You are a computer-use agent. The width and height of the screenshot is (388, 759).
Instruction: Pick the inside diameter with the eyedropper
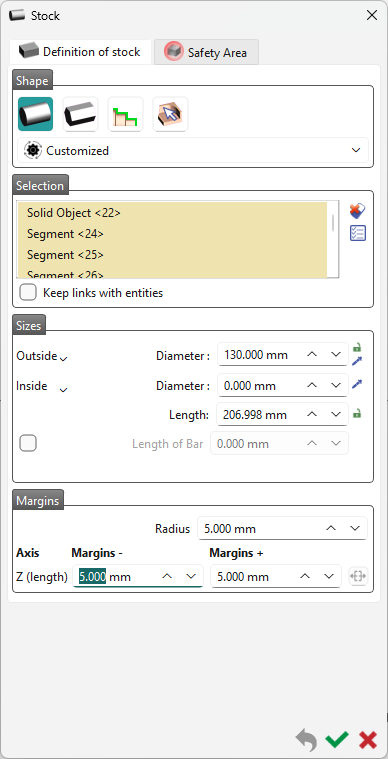pos(357,384)
